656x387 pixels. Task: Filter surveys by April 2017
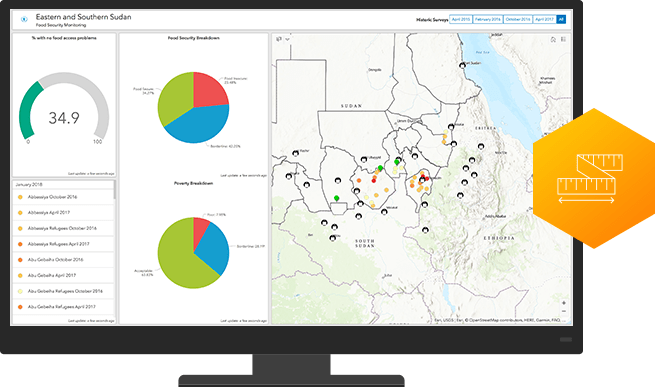(544, 19)
